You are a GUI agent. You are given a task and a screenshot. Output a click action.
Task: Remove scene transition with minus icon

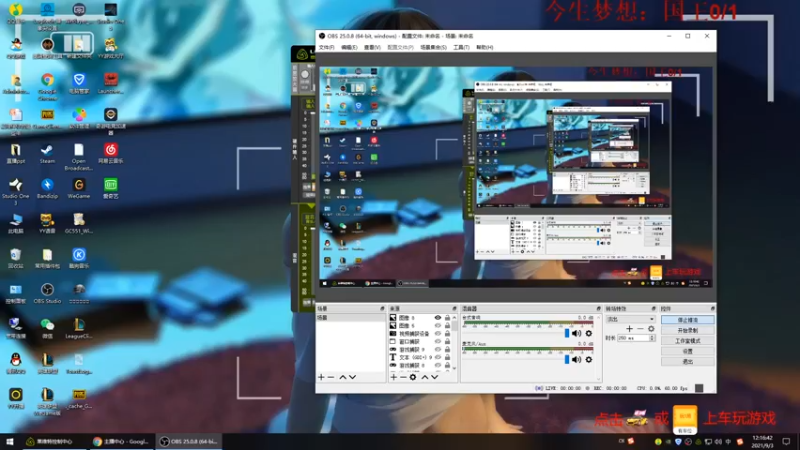pyautogui.click(x=640, y=329)
